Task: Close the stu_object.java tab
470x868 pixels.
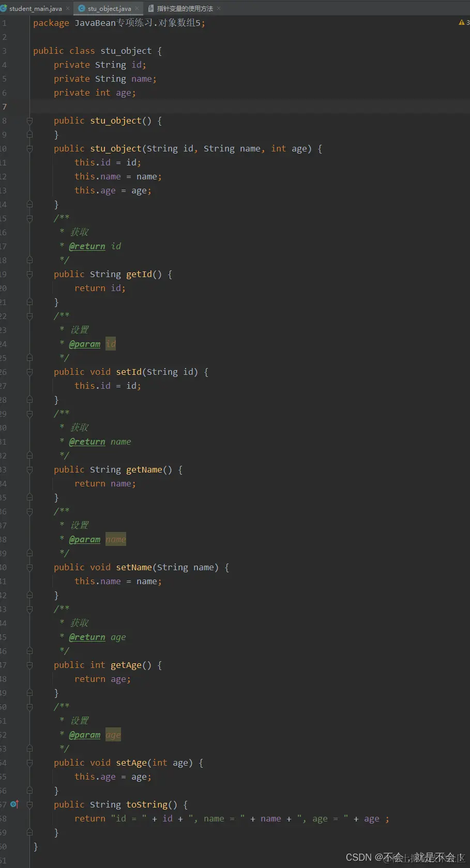Action: point(137,8)
